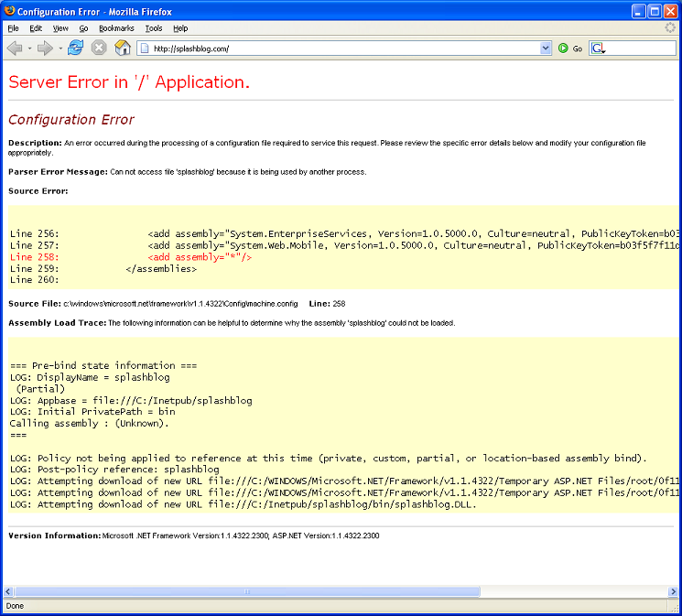
Task: Open the Bookmarks menu
Action: pos(116,28)
